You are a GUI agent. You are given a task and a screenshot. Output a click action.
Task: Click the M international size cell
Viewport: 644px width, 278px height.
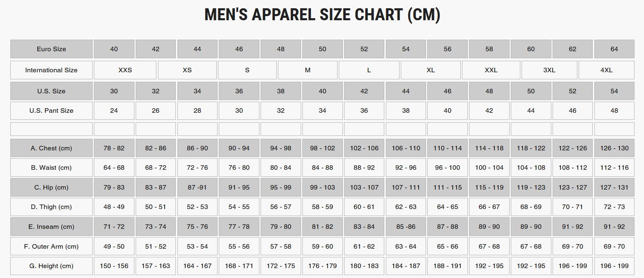click(x=307, y=70)
